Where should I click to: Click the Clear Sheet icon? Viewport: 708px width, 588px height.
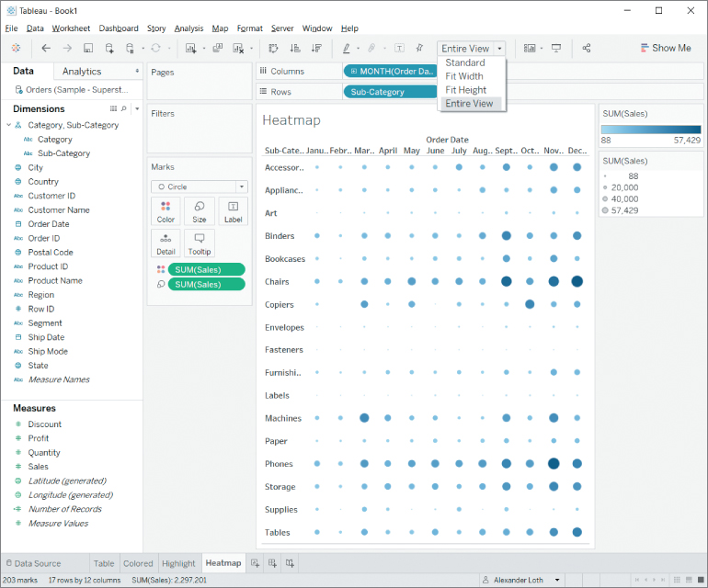(x=238, y=48)
